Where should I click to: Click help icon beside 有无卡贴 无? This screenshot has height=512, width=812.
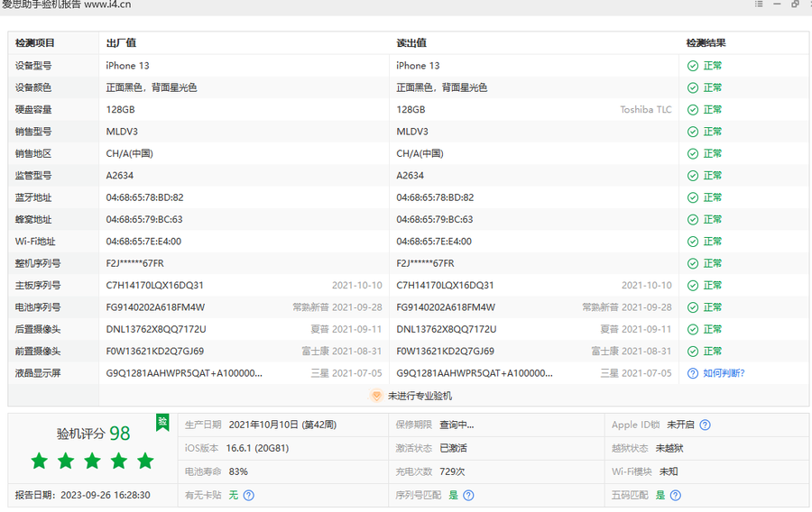(249, 496)
